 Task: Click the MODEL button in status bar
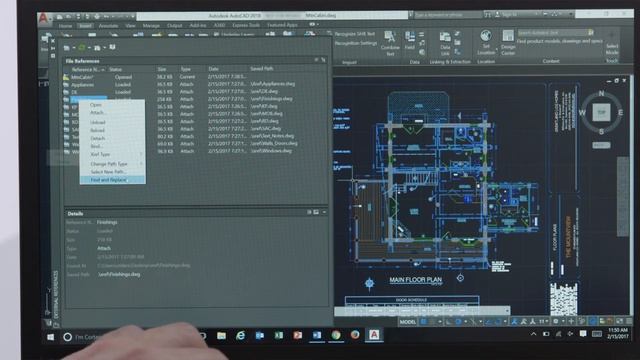point(407,322)
